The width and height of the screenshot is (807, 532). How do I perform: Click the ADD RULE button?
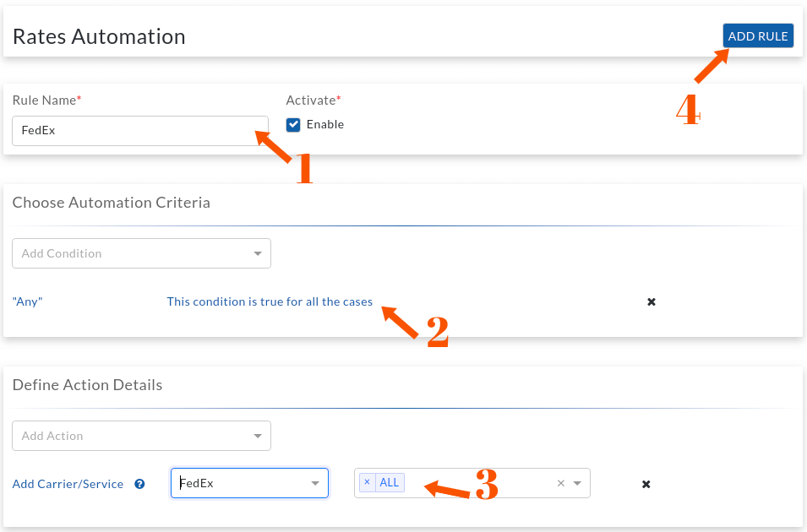(758, 36)
